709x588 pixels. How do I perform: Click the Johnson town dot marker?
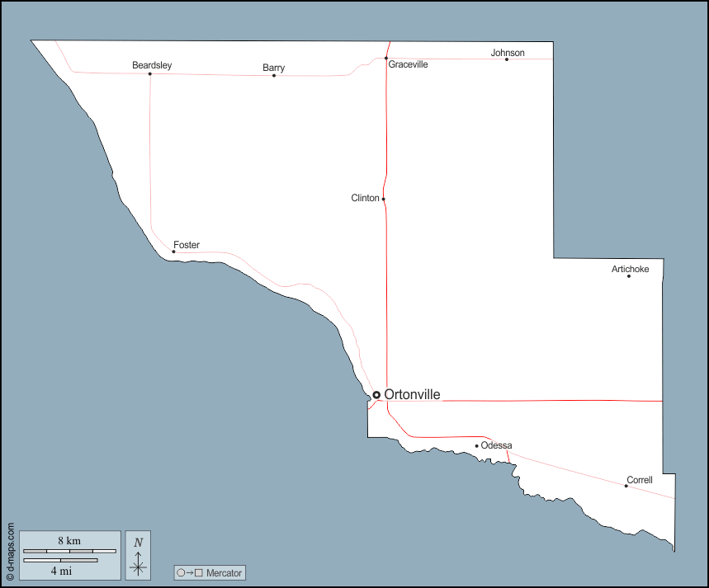coord(507,59)
